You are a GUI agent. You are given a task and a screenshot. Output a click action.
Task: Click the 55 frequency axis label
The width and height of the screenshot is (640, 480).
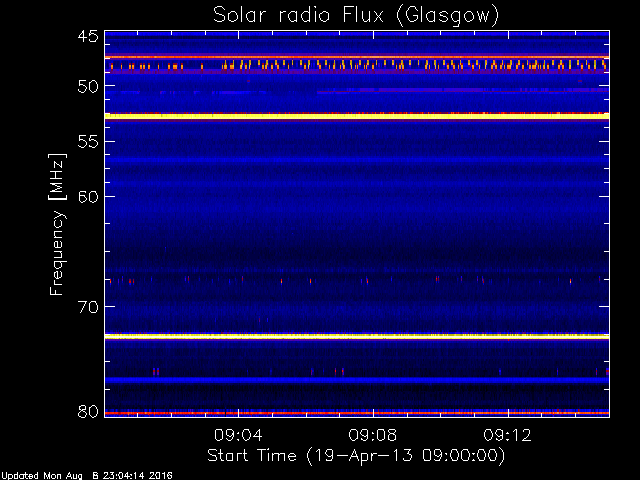tap(88, 142)
